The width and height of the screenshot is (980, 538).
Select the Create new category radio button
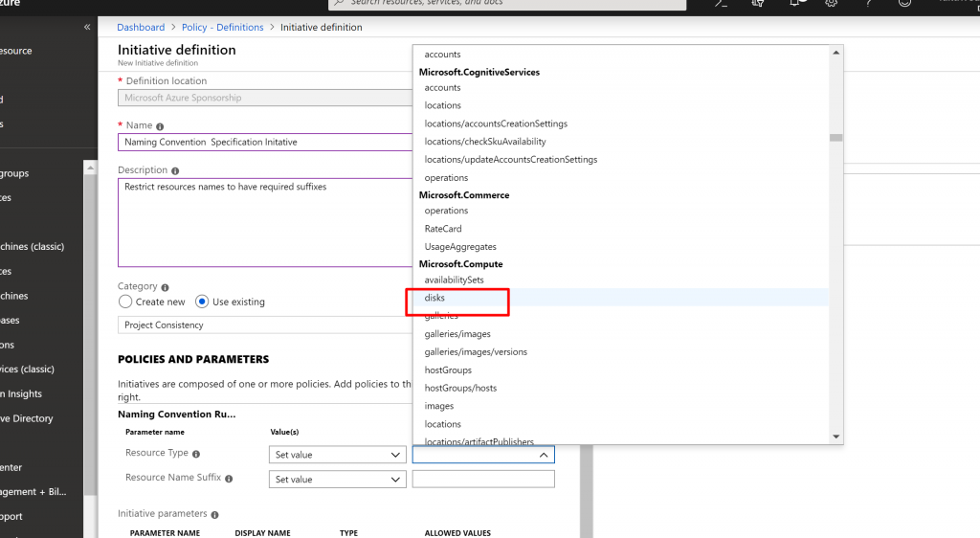click(125, 302)
